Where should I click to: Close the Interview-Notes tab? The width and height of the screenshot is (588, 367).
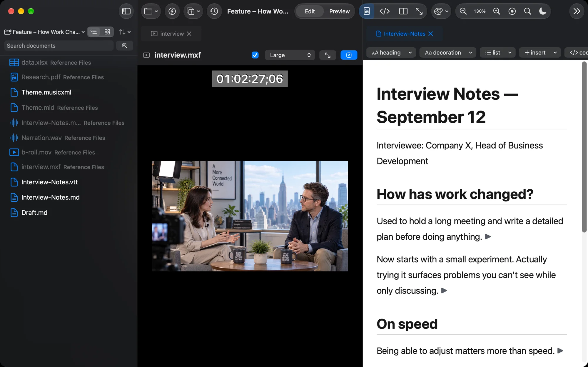(431, 34)
